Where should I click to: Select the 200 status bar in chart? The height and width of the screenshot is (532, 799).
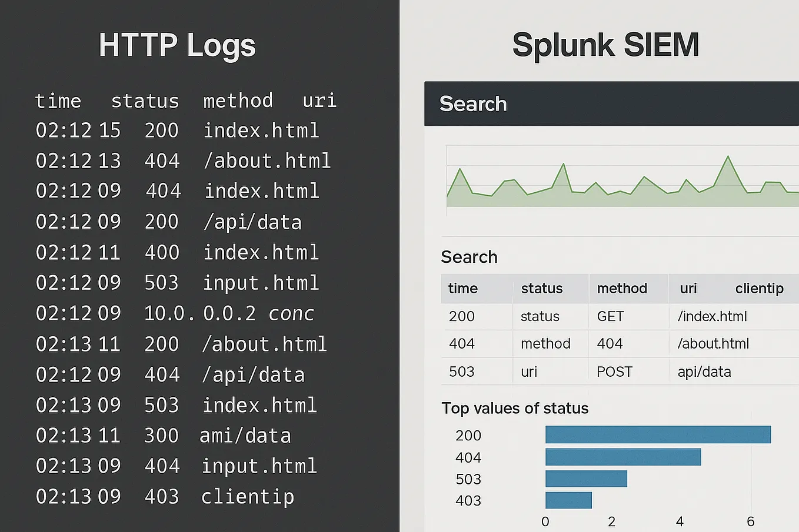pyautogui.click(x=657, y=435)
